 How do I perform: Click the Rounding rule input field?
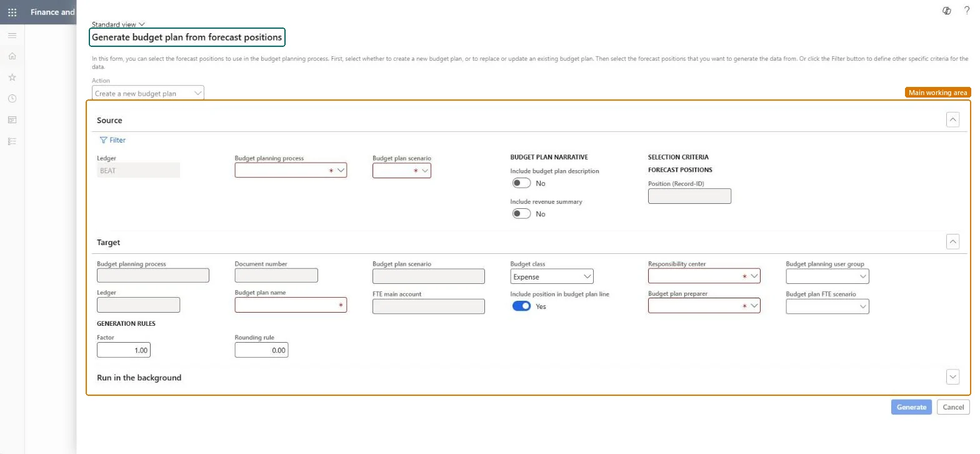261,350
